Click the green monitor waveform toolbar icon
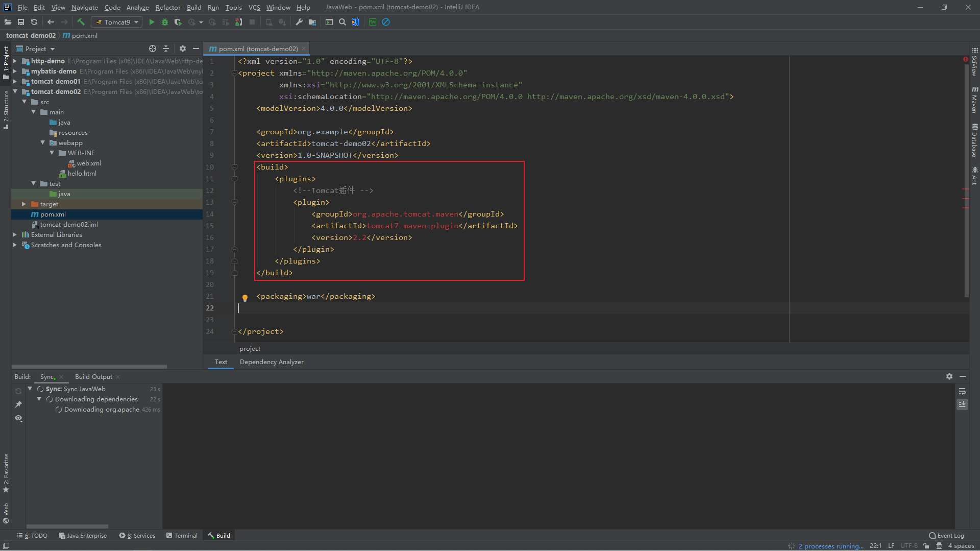This screenshot has width=980, height=551. pos(373,22)
